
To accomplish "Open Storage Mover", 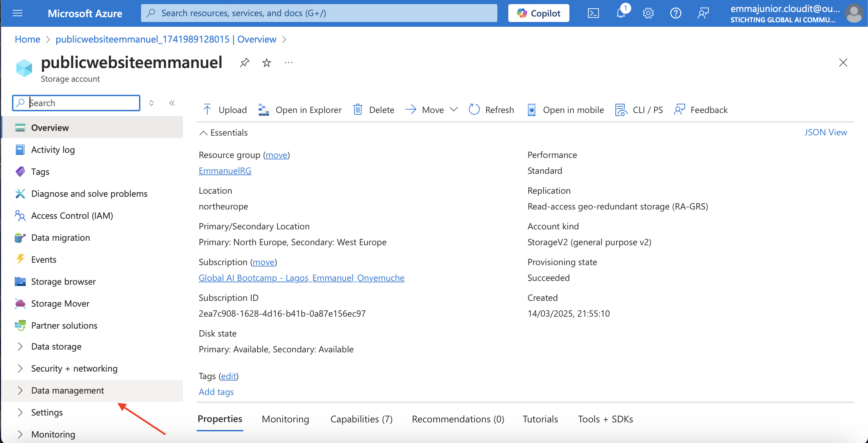I will pos(92,304).
